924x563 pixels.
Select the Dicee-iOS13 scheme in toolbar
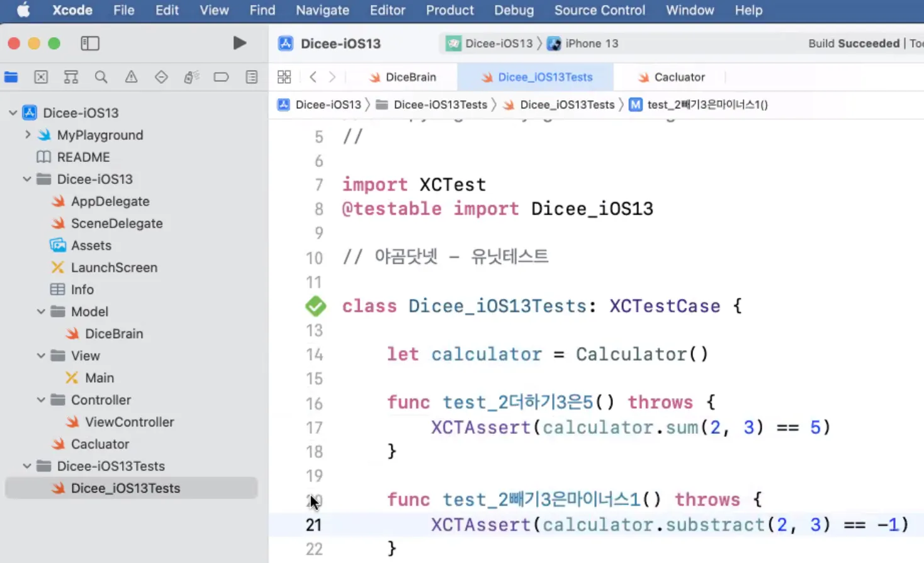pyautogui.click(x=489, y=43)
